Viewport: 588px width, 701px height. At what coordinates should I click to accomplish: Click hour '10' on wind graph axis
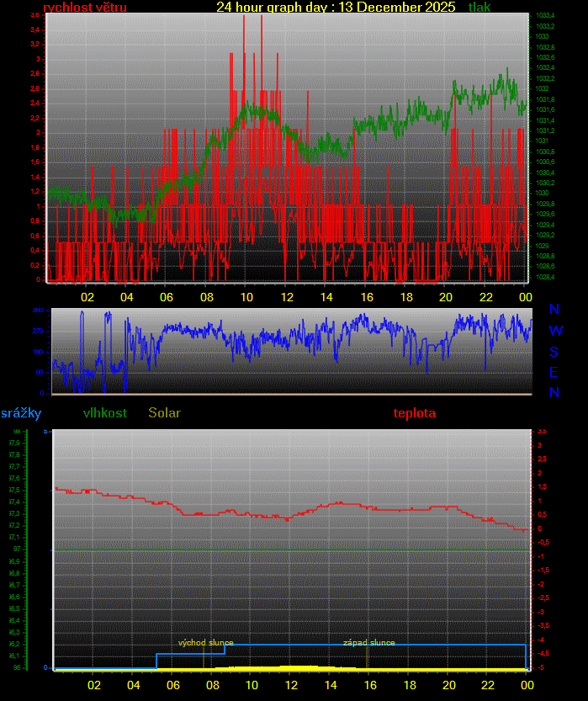click(246, 297)
